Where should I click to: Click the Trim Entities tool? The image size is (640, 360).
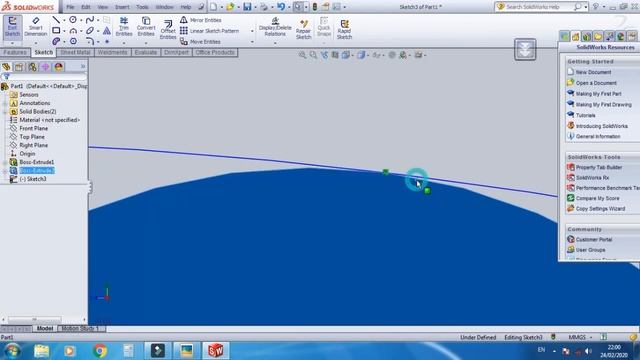[x=124, y=27]
